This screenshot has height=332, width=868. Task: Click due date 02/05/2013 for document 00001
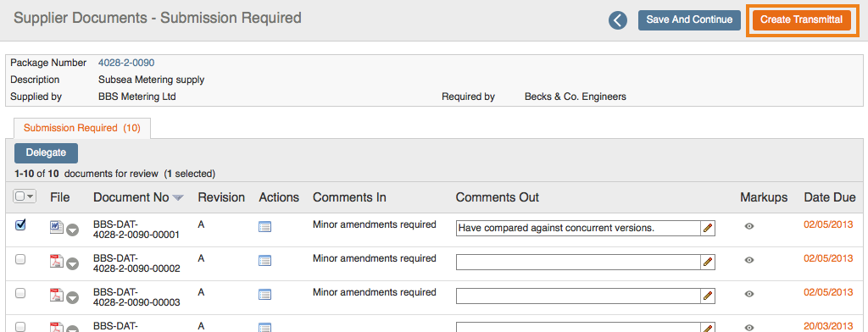point(828,224)
